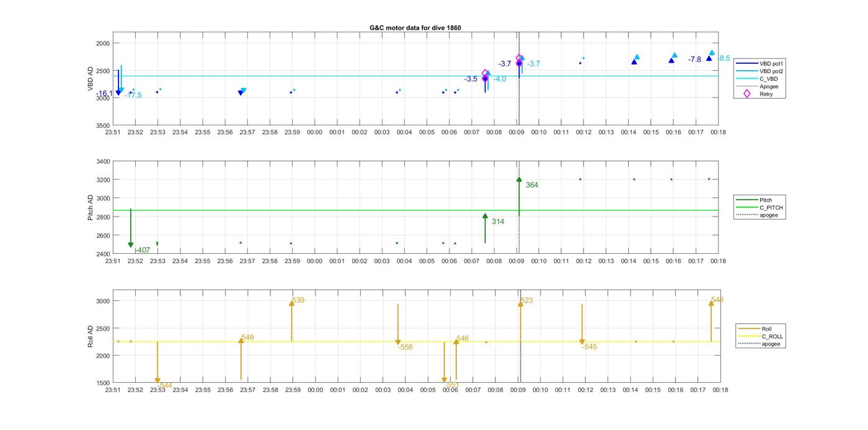This screenshot has width=868, height=430.
Task: Click the "-3.5" data label in the VBD plot
Action: (x=471, y=79)
